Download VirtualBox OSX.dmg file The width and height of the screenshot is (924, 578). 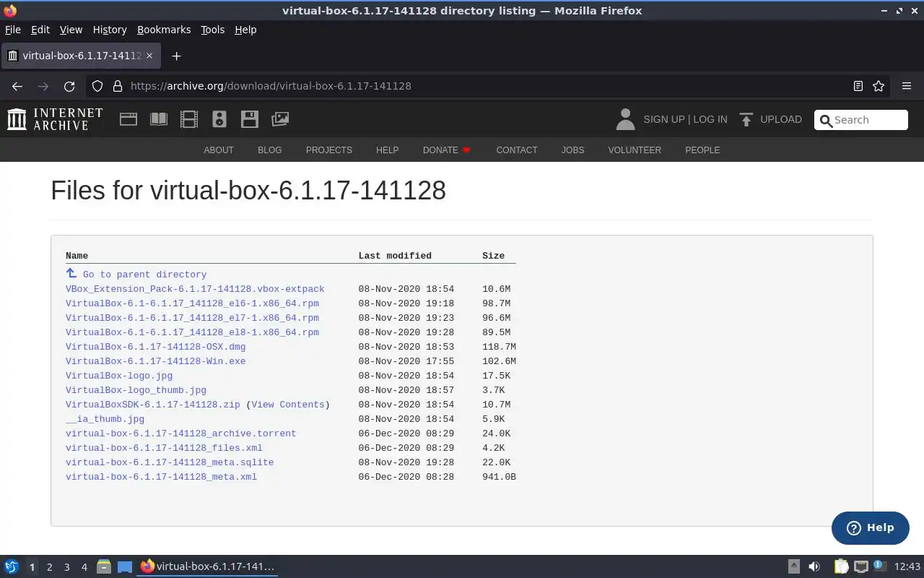coord(155,347)
